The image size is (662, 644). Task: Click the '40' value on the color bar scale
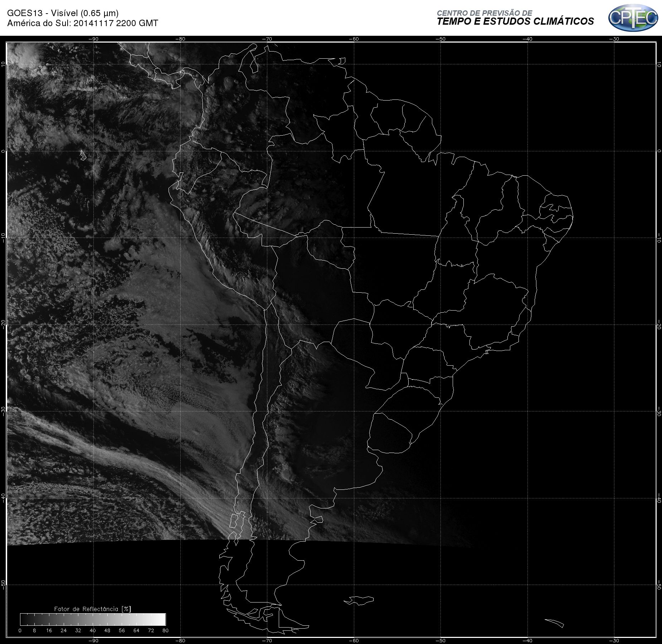tap(93, 630)
